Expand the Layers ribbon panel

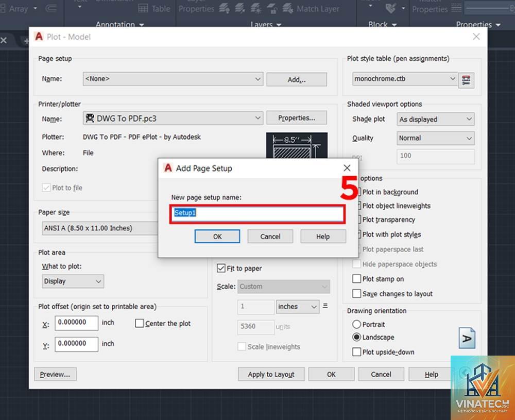pos(266,24)
